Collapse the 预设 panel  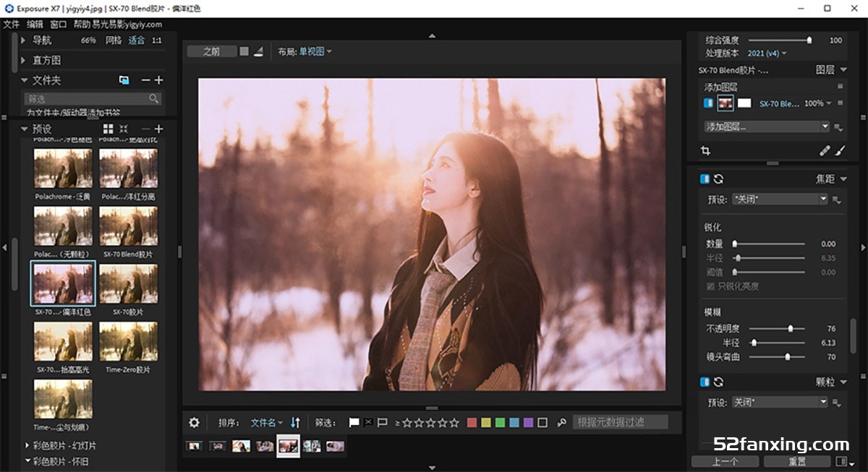(x=24, y=129)
